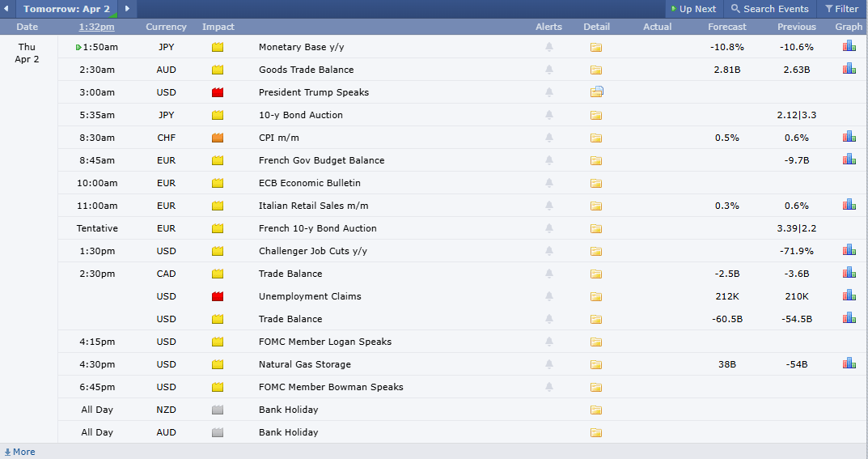Set alert bell for Goods Trade Balance

click(x=549, y=70)
